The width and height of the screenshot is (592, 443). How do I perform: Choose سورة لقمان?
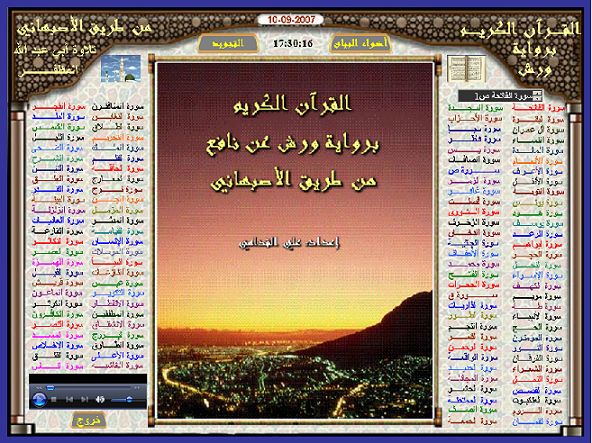click(538, 421)
